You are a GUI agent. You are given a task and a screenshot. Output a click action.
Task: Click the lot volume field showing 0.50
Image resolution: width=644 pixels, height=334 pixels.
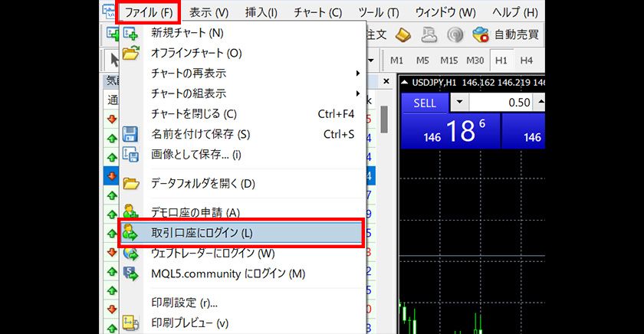click(x=501, y=102)
